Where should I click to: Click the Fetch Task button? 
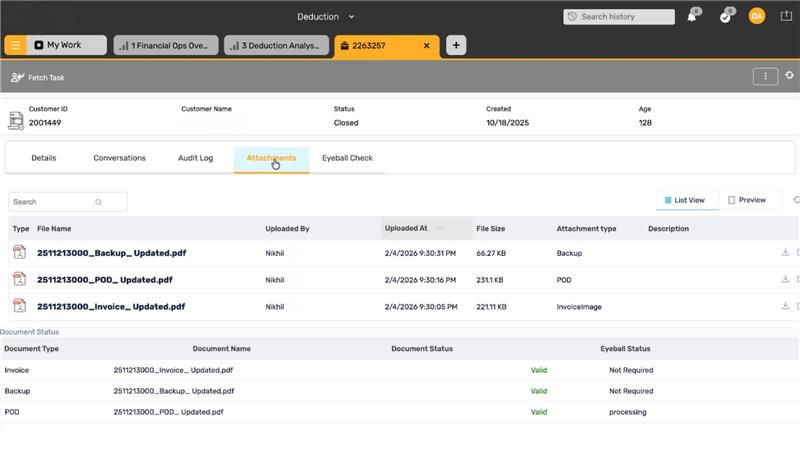38,77
